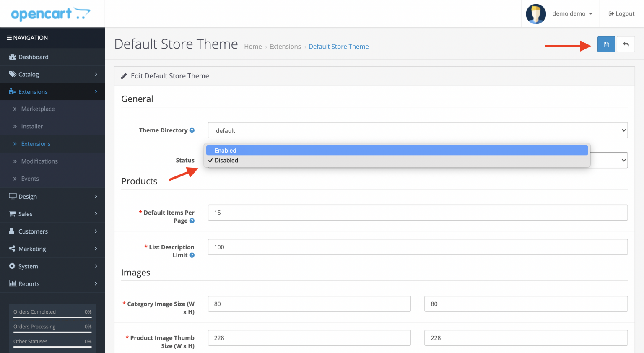
Task: Open the Theme Directory dropdown
Action: (417, 130)
